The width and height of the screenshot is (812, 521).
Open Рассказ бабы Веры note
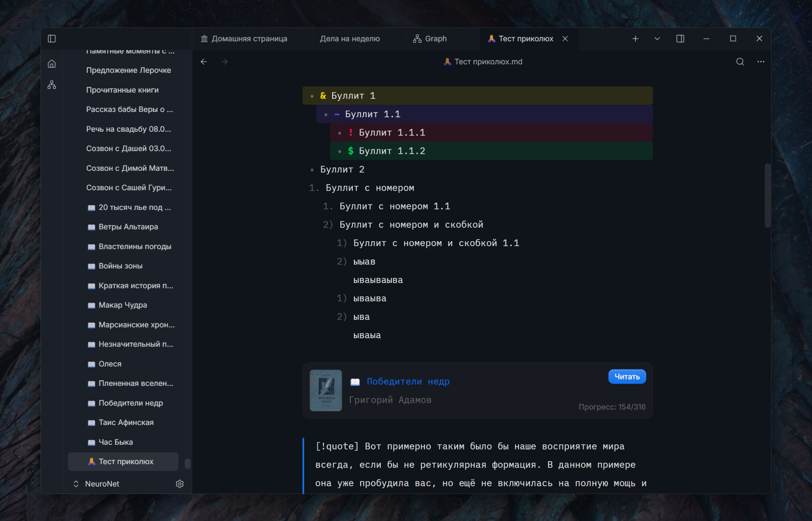click(x=129, y=110)
